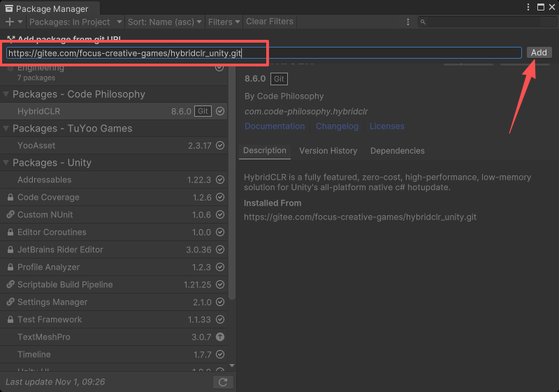Viewport: 559px width, 392px height.
Task: Click the installed checkmark on JetBrains Rider Editor row
Action: 220,249
